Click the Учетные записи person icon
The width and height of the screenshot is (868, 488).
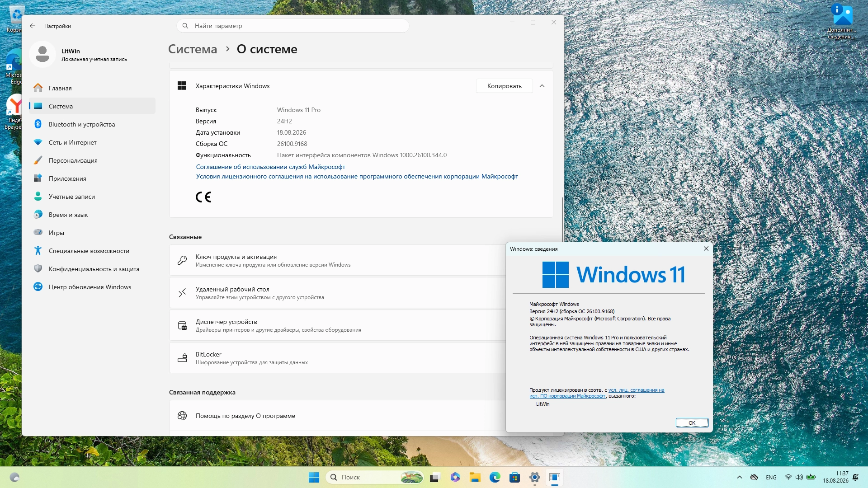coord(38,197)
